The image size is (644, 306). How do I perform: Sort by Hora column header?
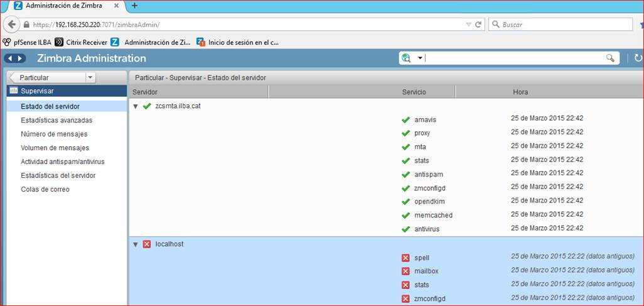[520, 92]
